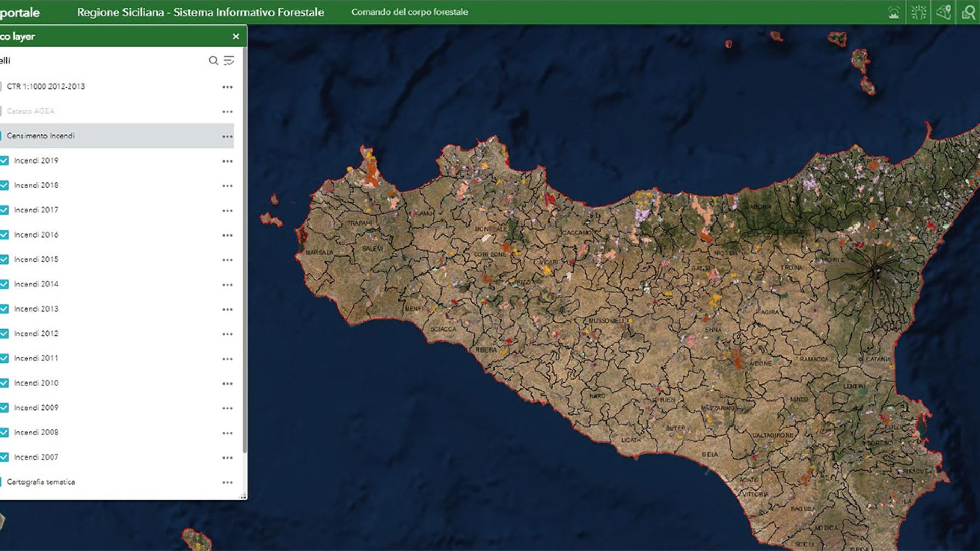This screenshot has height=551, width=980.
Task: Click the CALTAGIRONE label on the map
Action: 773,435
